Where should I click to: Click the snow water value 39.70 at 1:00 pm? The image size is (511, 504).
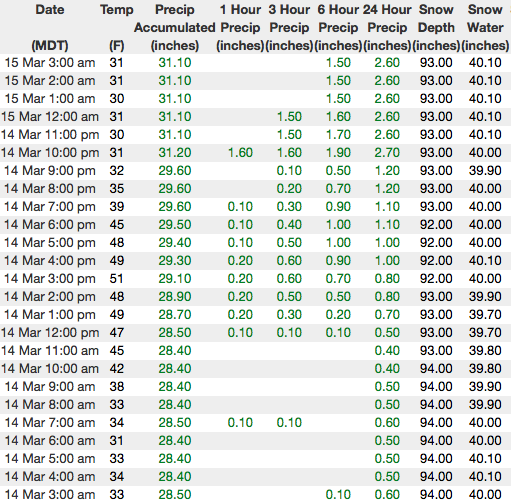485,315
